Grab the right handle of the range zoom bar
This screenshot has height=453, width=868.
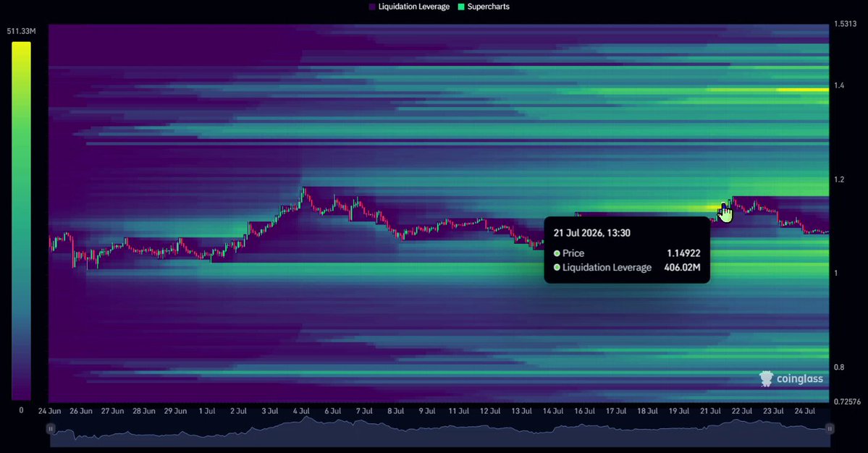(x=829, y=428)
